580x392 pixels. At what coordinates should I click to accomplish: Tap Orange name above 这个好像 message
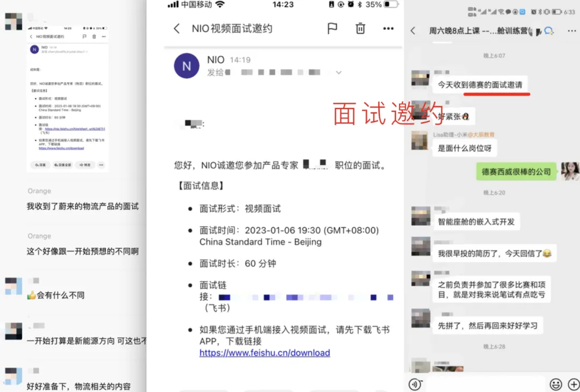point(39,236)
